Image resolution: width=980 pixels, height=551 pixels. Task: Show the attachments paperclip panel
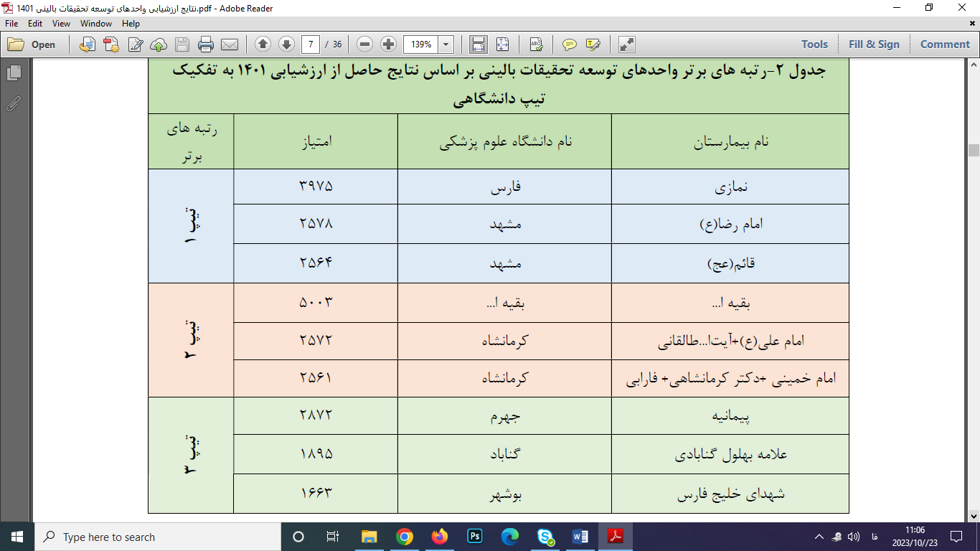[14, 104]
